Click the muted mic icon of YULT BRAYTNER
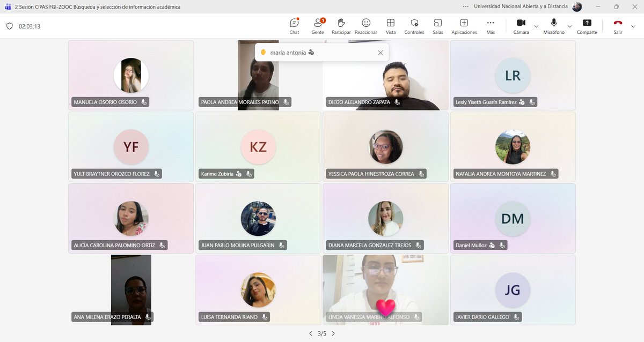The image size is (644, 342). 157,174
